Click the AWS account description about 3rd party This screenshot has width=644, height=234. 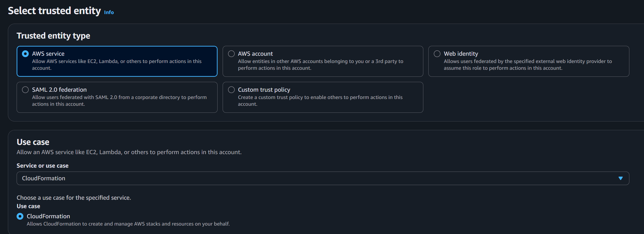[321, 65]
